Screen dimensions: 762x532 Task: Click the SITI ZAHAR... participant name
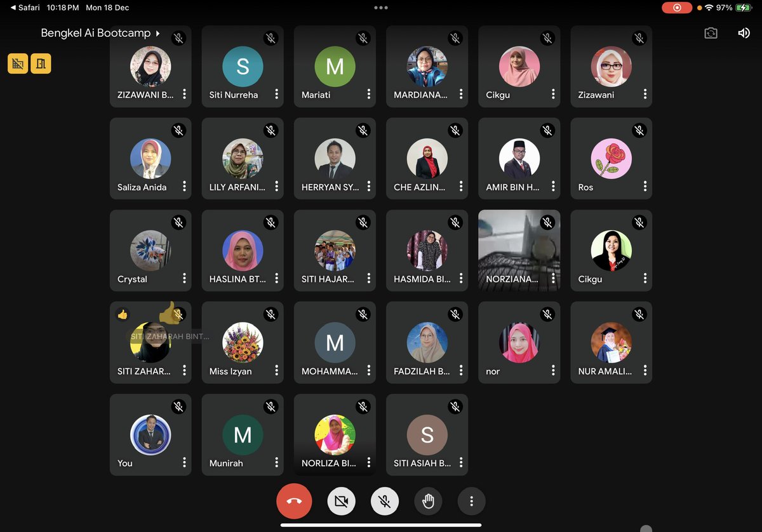pos(144,371)
